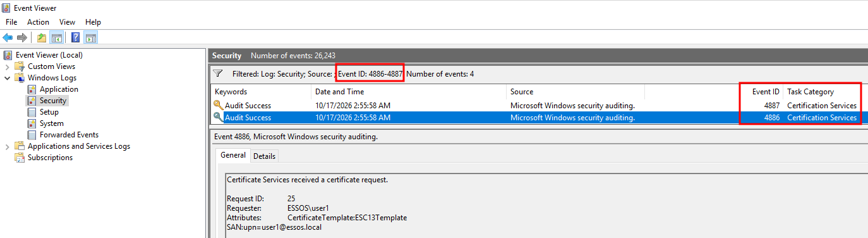Screen dimensions: 868x238
Task: Select Event Viewer (Local) in tree
Action: coord(49,55)
